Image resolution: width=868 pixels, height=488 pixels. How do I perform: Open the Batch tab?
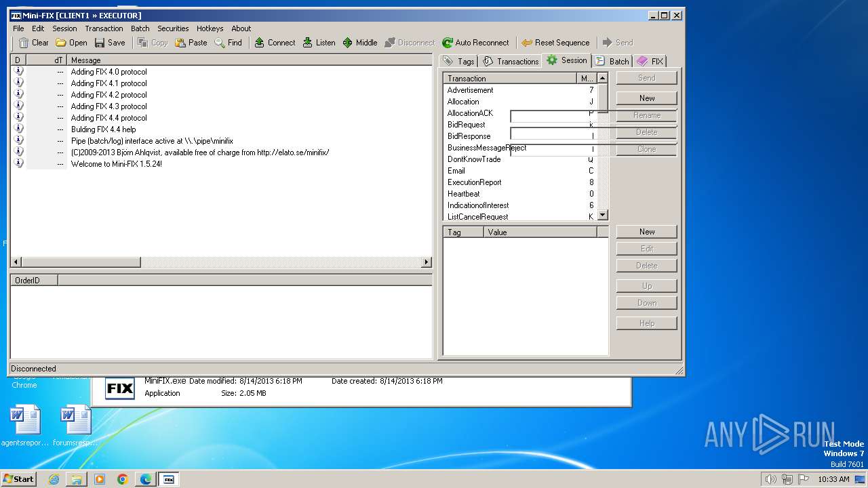point(612,61)
